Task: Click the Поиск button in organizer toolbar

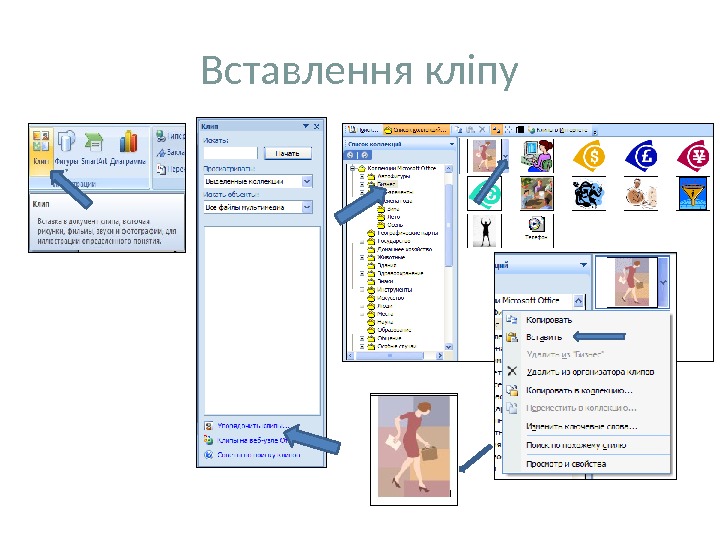Action: 363,130
